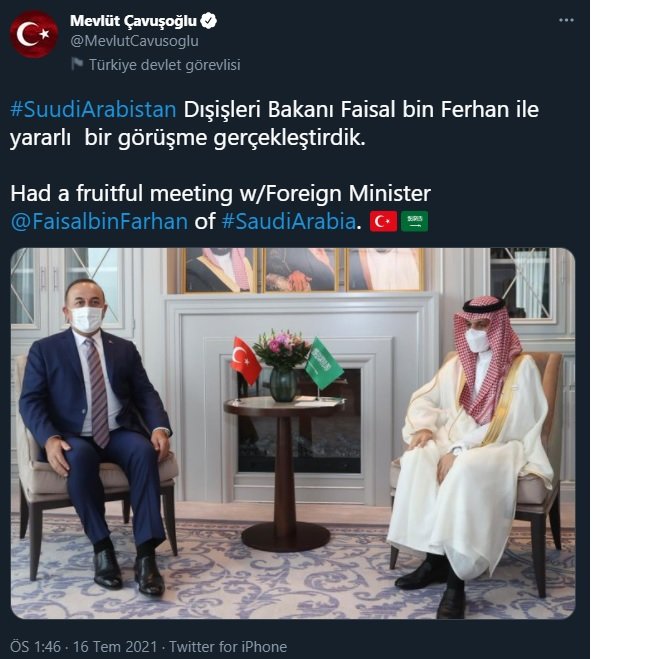
Task: Open the #SuudiArabistan hashtag
Action: (93, 109)
